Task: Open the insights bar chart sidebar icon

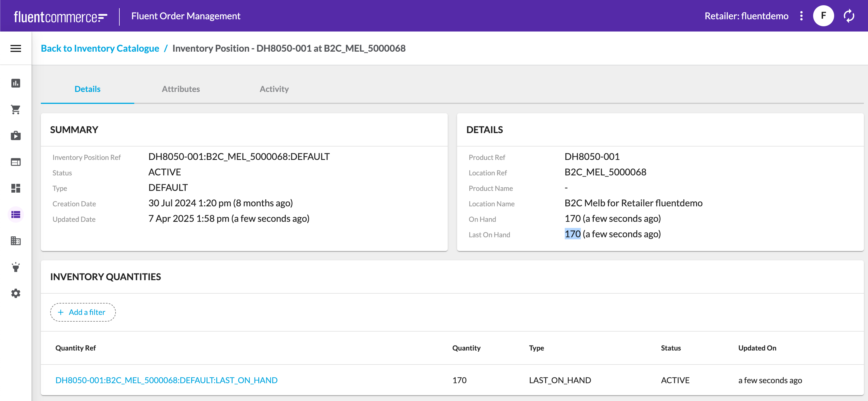Action: [x=15, y=83]
